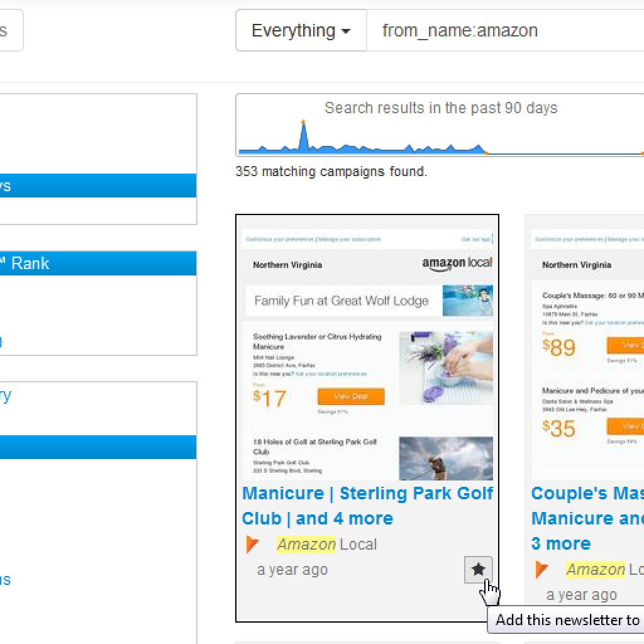This screenshot has height=644, width=644.
Task: Click orange arrow icon beside first Amazon Local
Action: (x=253, y=545)
